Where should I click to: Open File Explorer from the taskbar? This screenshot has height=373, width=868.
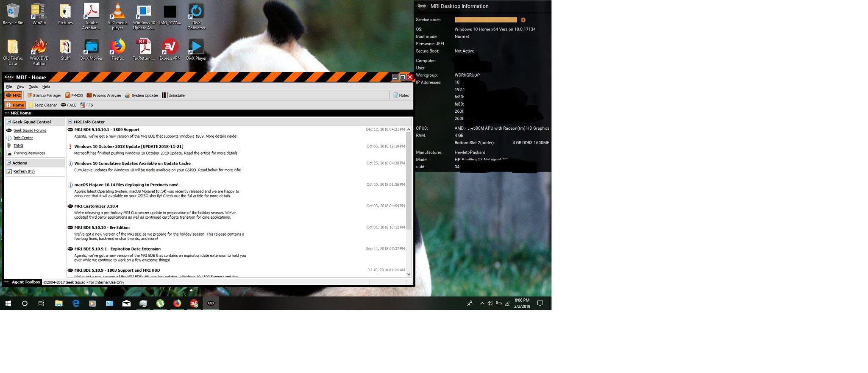(x=58, y=303)
